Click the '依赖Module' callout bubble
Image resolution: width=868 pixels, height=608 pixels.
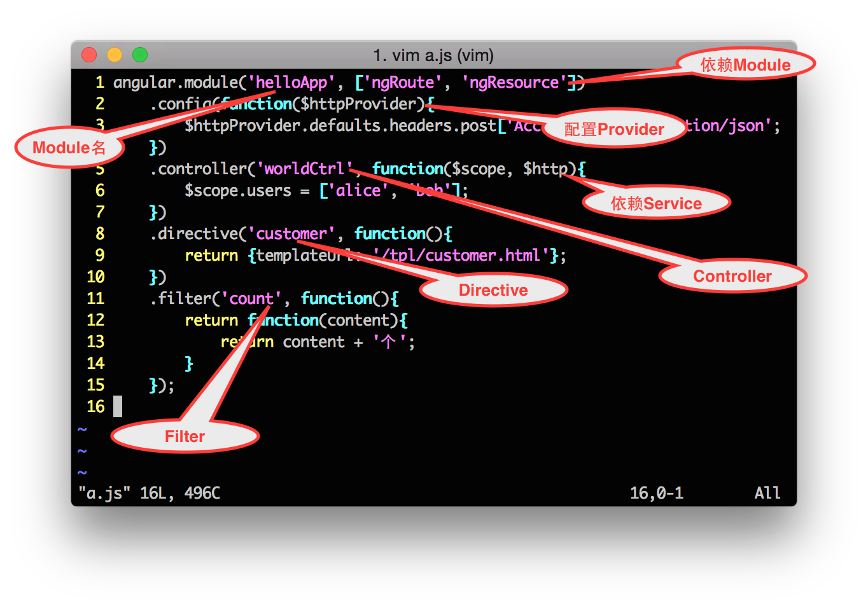(x=745, y=64)
